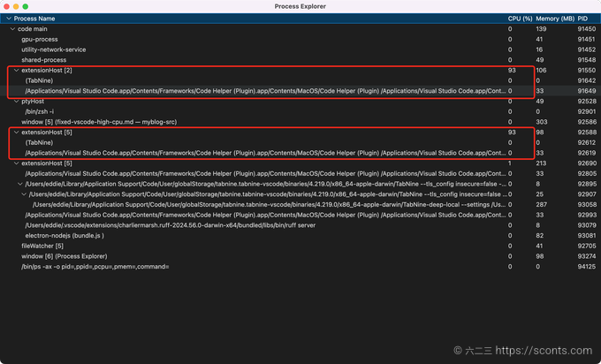The width and height of the screenshot is (601, 364).
Task: Select the shared-process row
Action: 300,60
